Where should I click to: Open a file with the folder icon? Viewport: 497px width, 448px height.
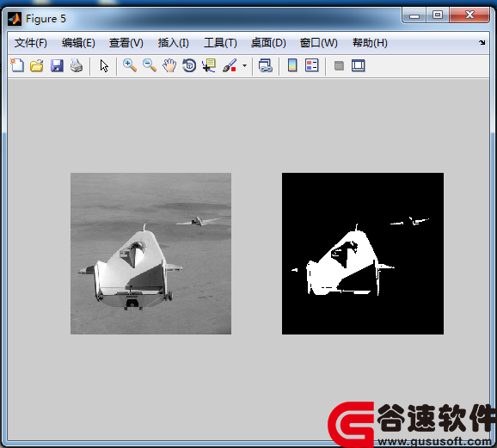tap(37, 65)
